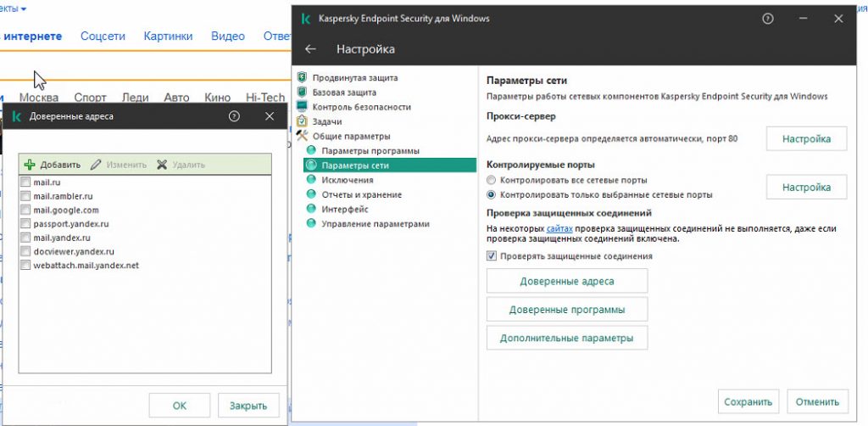Select Контролировать все сетевые порты radio

click(491, 180)
